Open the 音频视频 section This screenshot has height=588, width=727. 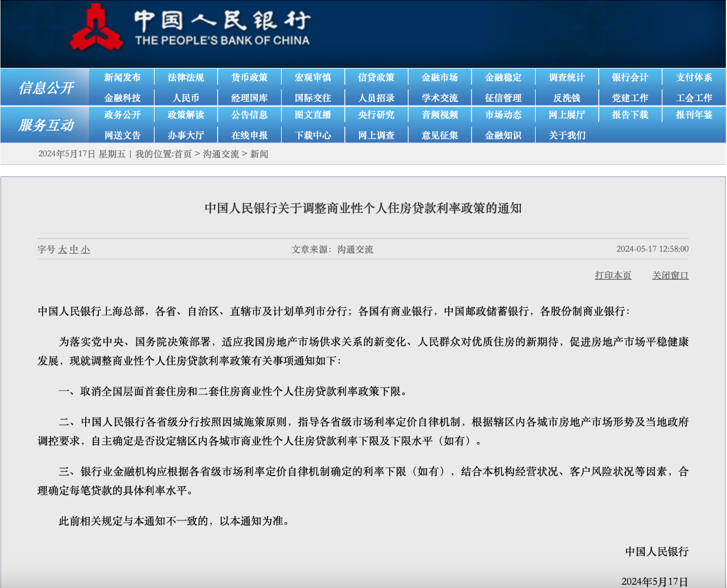pos(440,115)
